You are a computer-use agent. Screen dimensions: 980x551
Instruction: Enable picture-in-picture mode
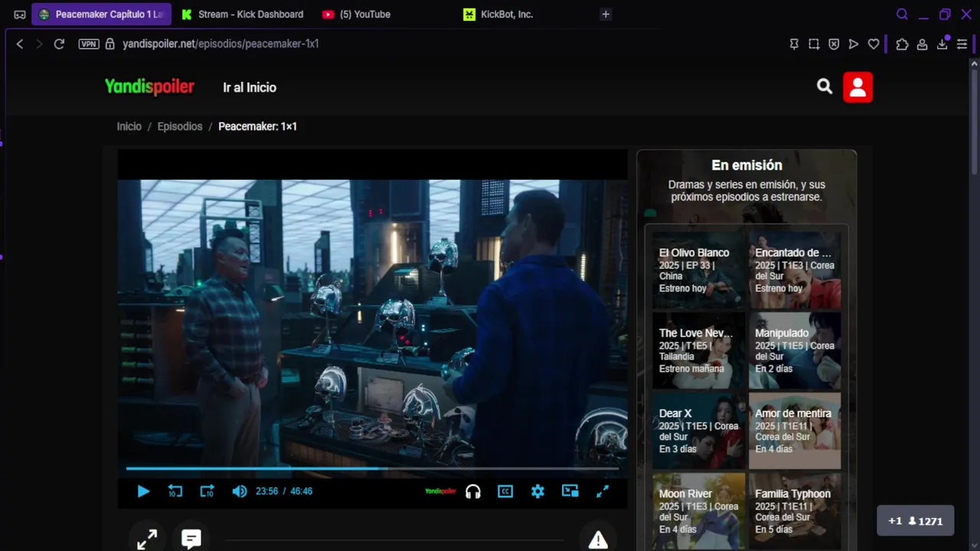pos(570,491)
